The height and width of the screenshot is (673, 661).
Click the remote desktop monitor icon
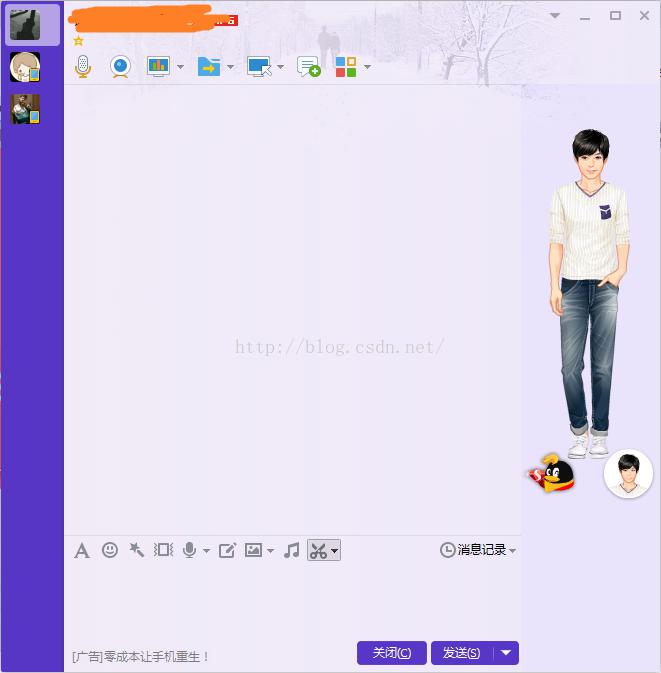point(259,67)
